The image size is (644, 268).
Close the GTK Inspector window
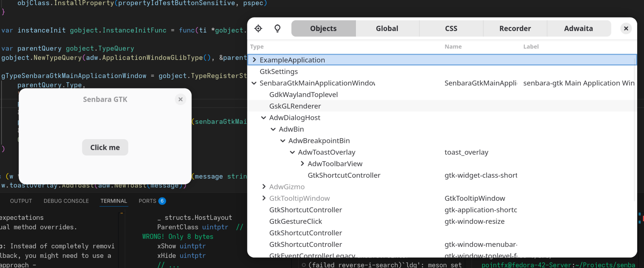click(626, 29)
